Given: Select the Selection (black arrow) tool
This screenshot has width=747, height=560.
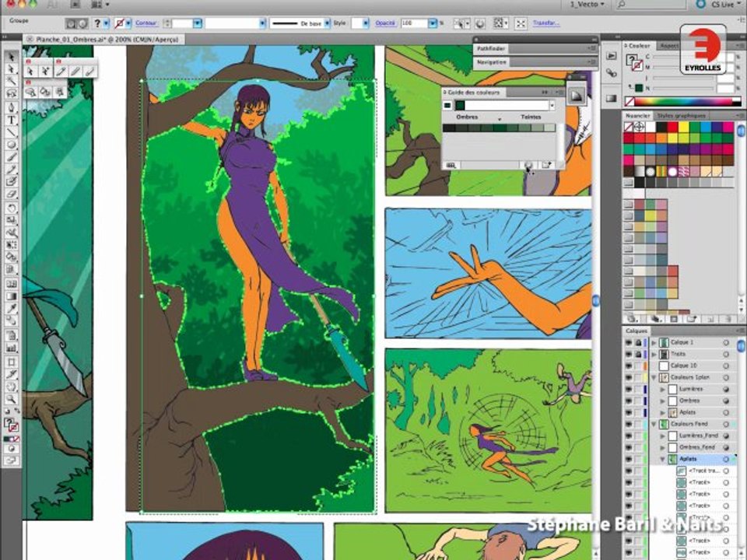Looking at the screenshot, I should click(12, 57).
